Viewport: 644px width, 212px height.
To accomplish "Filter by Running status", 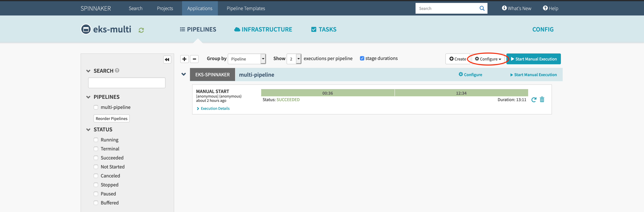I will (x=96, y=140).
